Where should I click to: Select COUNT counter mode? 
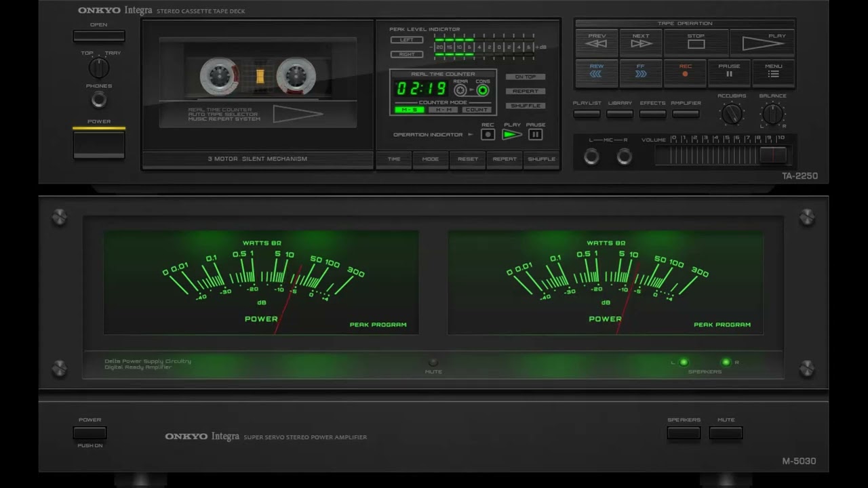(x=477, y=110)
